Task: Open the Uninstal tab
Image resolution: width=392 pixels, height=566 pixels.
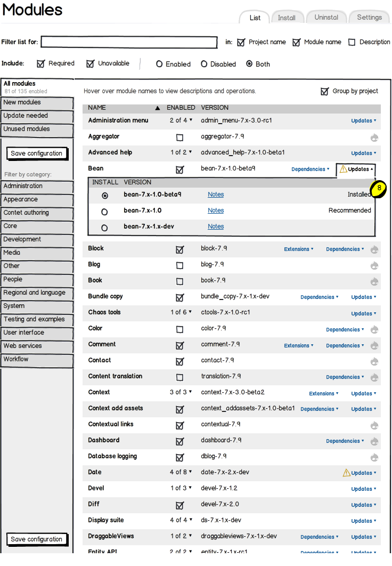Action: pyautogui.click(x=326, y=17)
